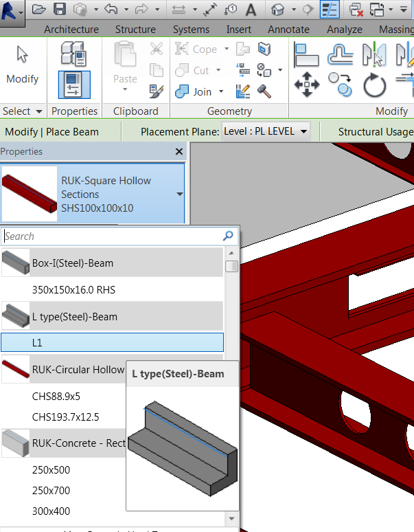
Task: Open the Annotate ribbon tab
Action: [x=288, y=29]
